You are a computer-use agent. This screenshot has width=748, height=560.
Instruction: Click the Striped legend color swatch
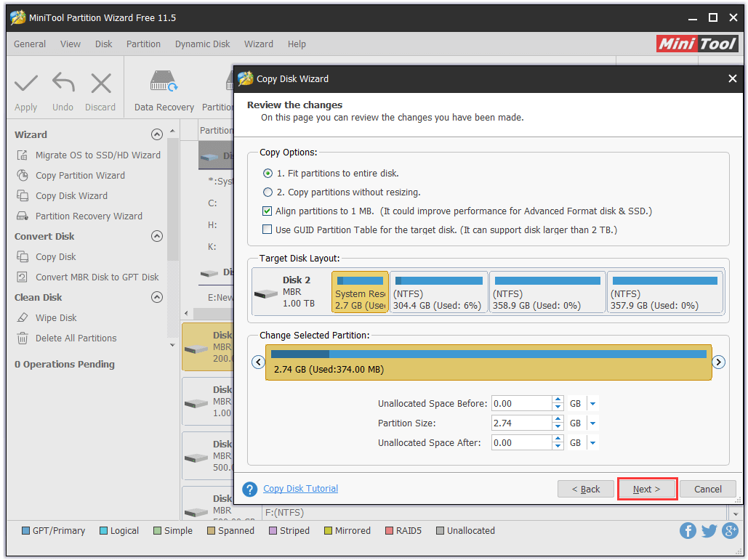pyautogui.click(x=273, y=530)
